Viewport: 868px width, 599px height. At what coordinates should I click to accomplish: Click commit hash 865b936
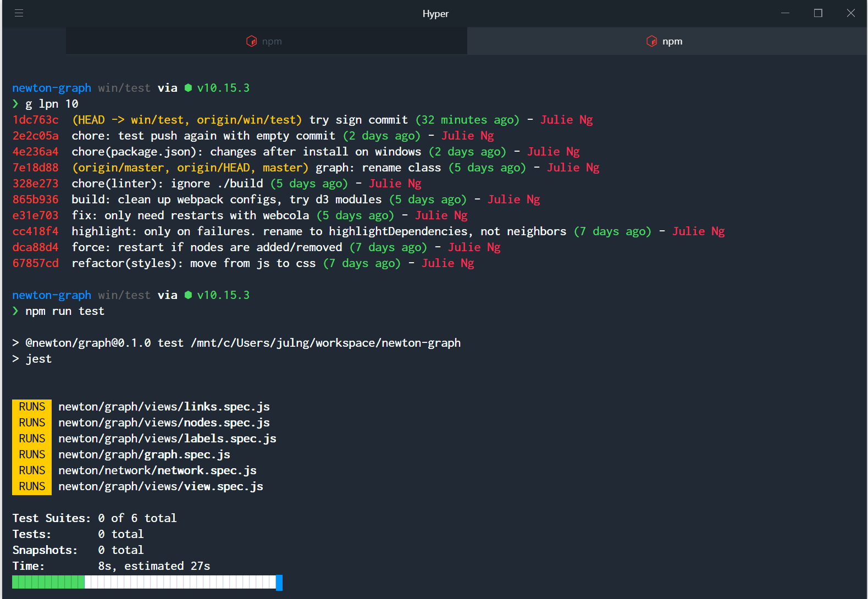point(36,199)
